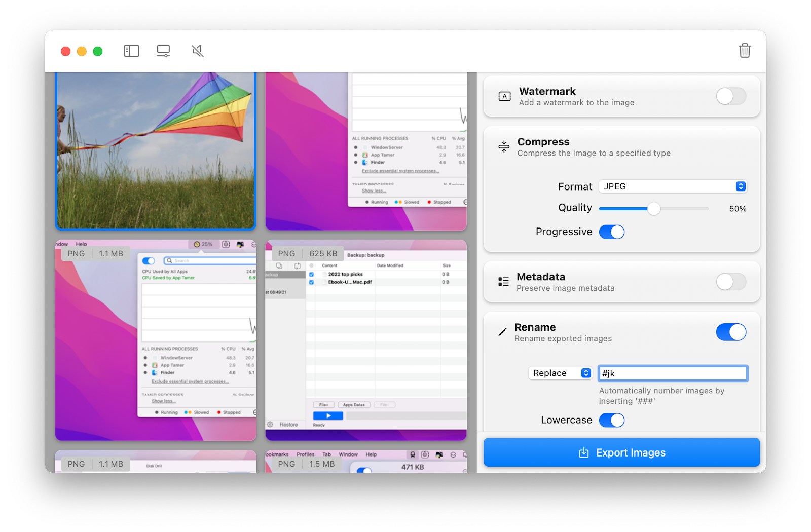The width and height of the screenshot is (811, 532).
Task: Enable the Watermark switch
Action: point(731,96)
